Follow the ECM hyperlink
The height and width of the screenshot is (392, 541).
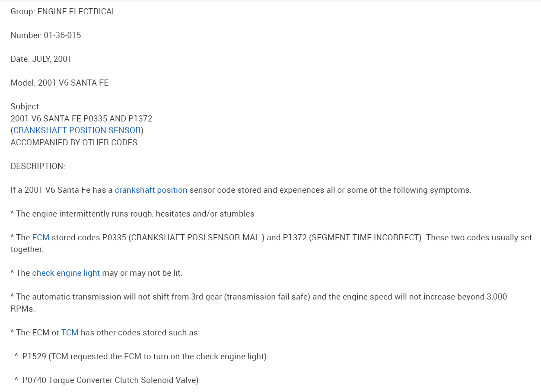click(41, 238)
